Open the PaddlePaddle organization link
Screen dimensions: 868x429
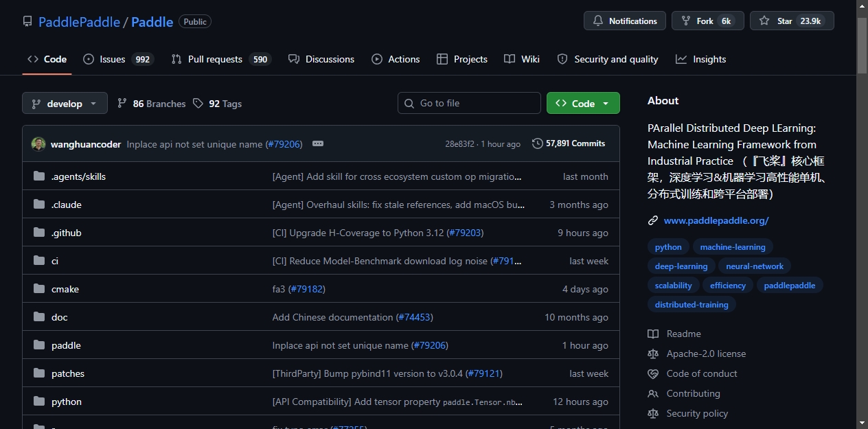(79, 22)
